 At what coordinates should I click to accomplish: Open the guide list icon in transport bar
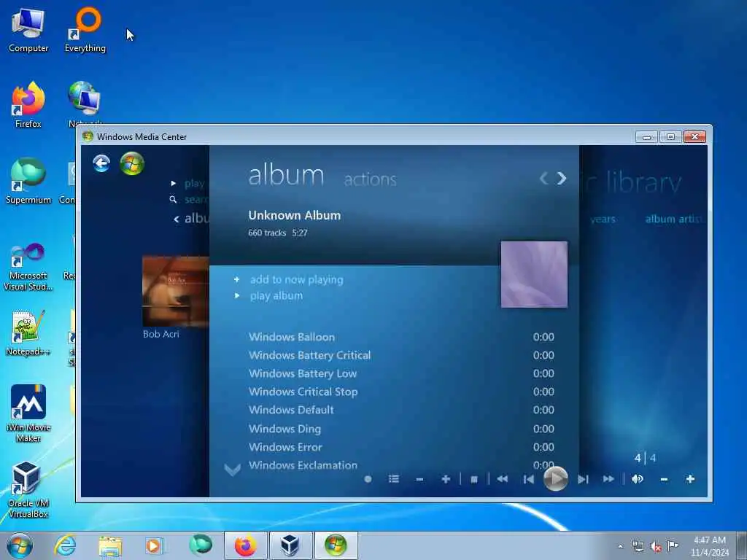393,479
